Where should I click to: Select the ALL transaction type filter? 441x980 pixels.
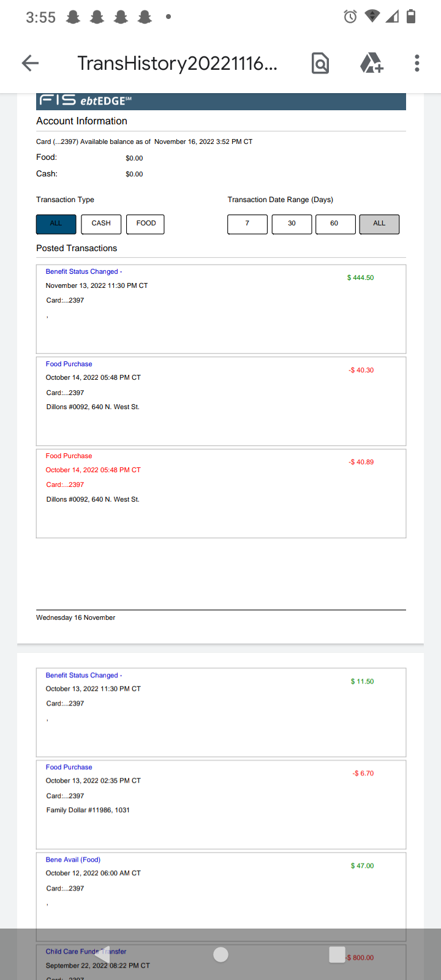(x=56, y=224)
